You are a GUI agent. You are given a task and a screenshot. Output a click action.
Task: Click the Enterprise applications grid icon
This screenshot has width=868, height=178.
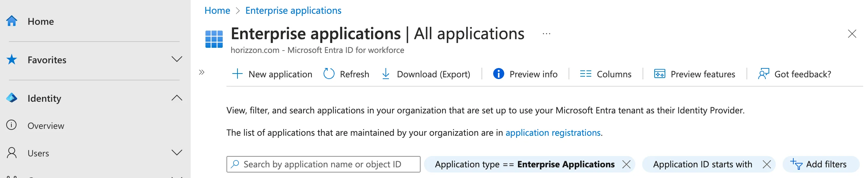coord(214,39)
